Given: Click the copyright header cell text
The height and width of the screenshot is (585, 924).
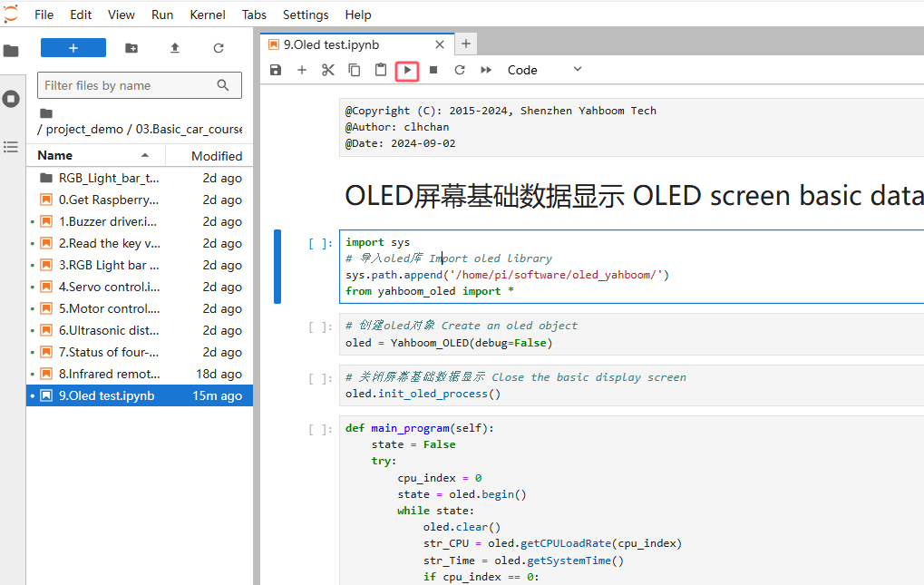Looking at the screenshot, I should coord(632,127).
